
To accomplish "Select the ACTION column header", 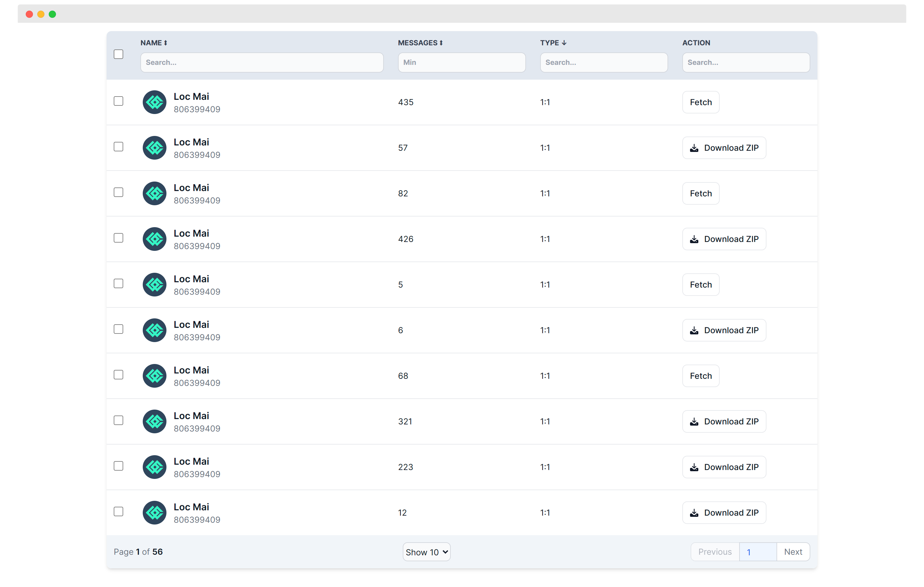I will [696, 43].
